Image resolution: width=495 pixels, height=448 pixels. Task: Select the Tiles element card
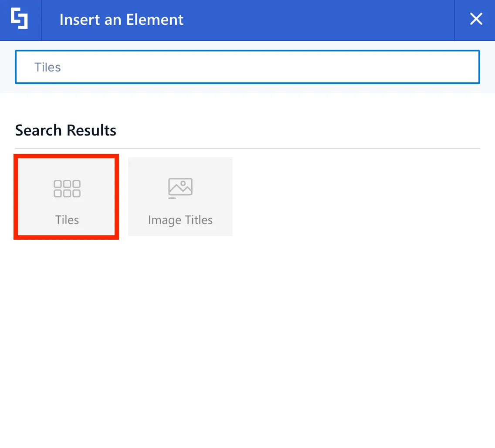tap(66, 197)
